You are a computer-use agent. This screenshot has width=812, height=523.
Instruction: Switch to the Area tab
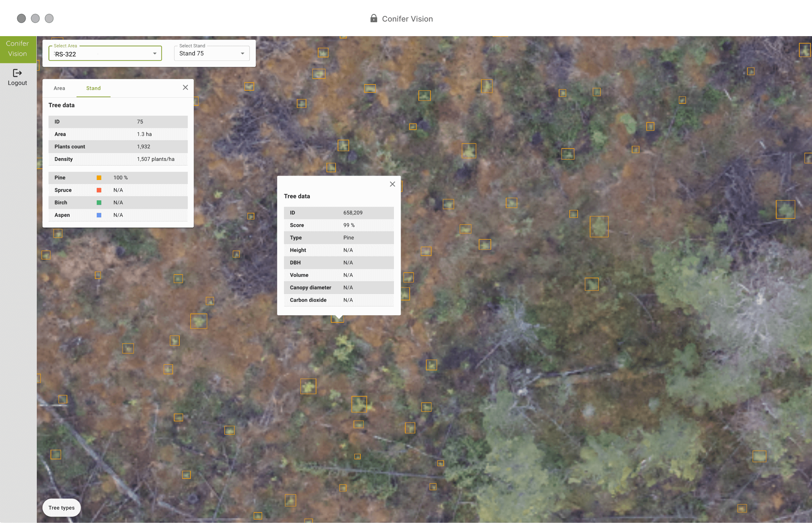59,88
